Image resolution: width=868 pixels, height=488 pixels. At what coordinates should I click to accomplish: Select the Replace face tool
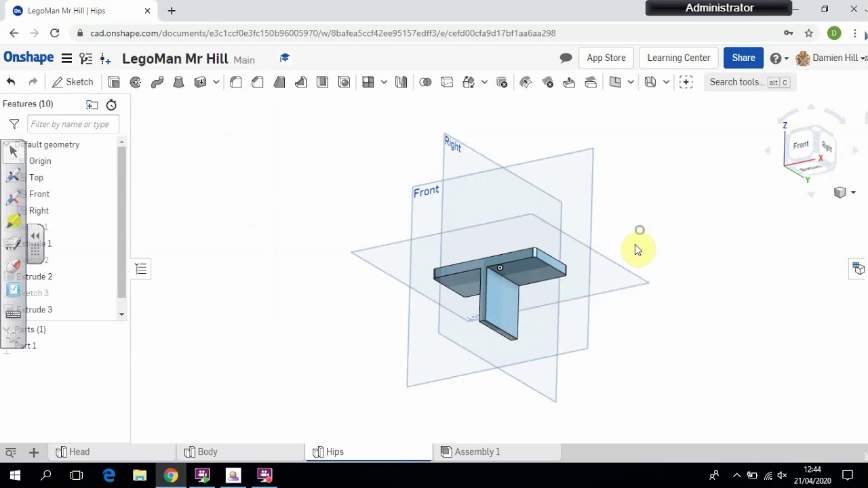[x=591, y=82]
